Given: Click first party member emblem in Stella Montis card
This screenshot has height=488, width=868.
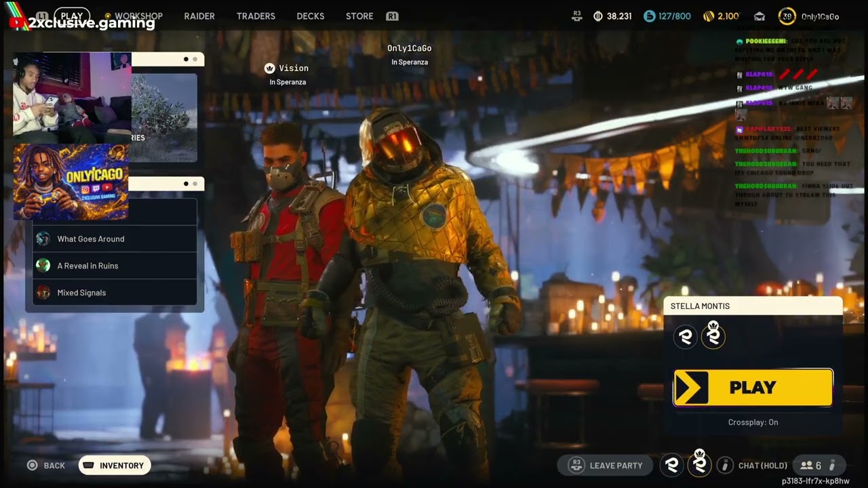Looking at the screenshot, I should point(686,336).
